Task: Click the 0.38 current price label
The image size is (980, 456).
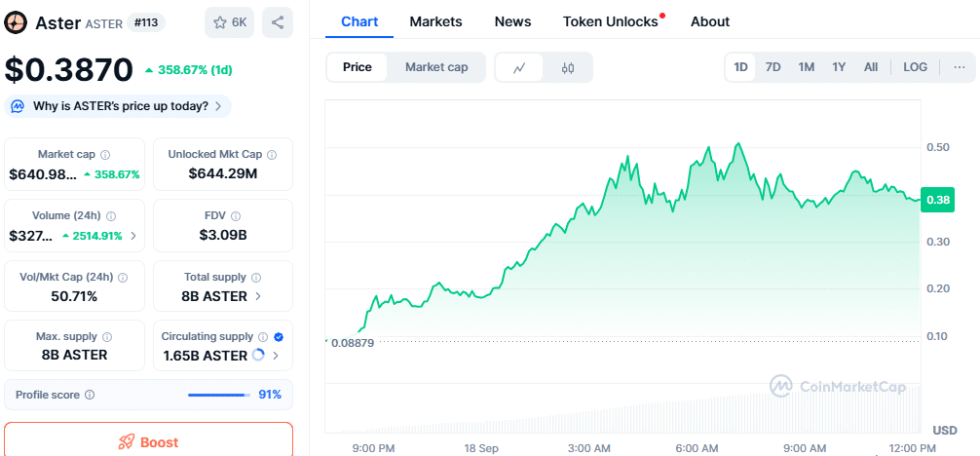Action: coord(937,200)
